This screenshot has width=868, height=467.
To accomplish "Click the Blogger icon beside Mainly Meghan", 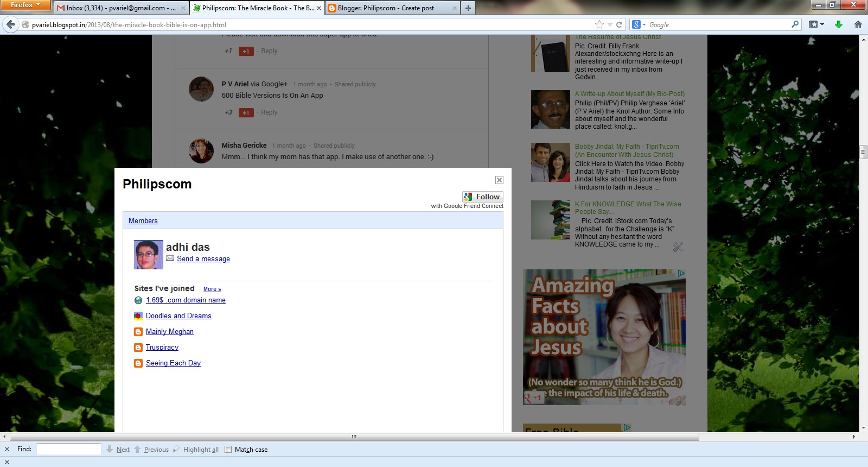I will (138, 332).
